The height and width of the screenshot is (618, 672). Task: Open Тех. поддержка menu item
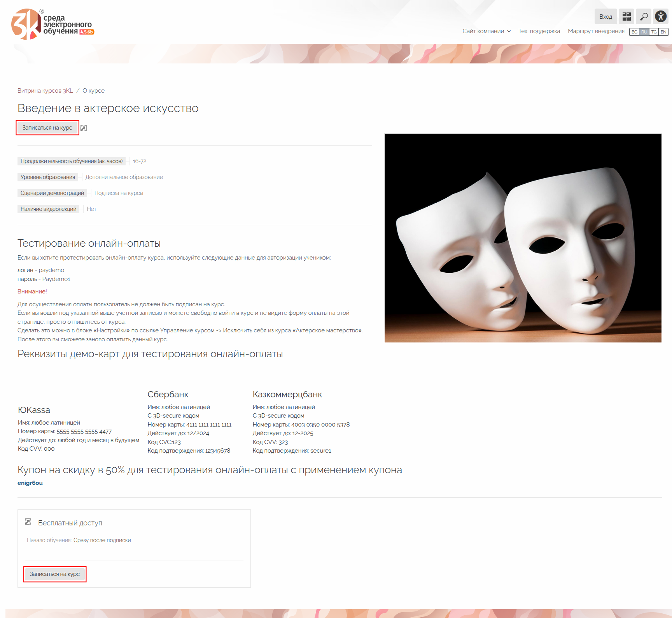pyautogui.click(x=539, y=31)
